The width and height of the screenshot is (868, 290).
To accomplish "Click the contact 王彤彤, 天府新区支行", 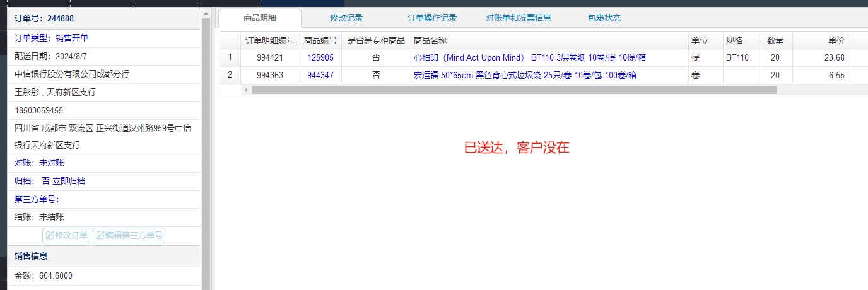I will tap(55, 92).
